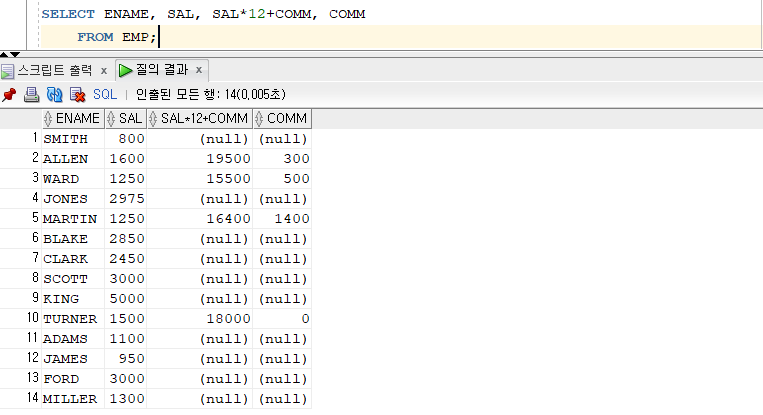The height and width of the screenshot is (415, 763).
Task: Select the SCOTT name cell
Action: (73, 278)
